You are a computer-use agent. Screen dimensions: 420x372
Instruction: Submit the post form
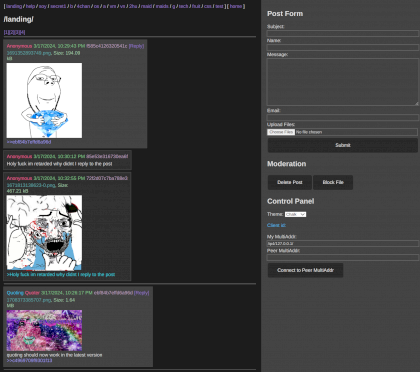coord(343,145)
